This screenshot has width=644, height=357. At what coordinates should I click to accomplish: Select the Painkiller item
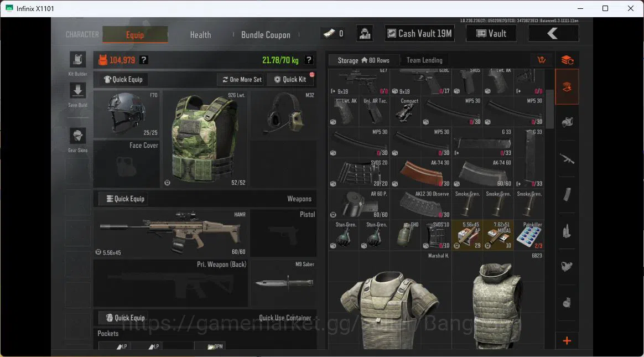(x=529, y=235)
